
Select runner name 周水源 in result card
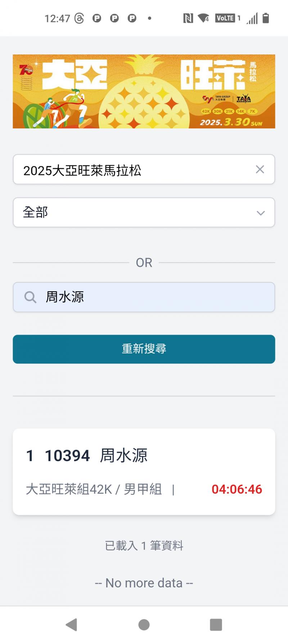123,455
